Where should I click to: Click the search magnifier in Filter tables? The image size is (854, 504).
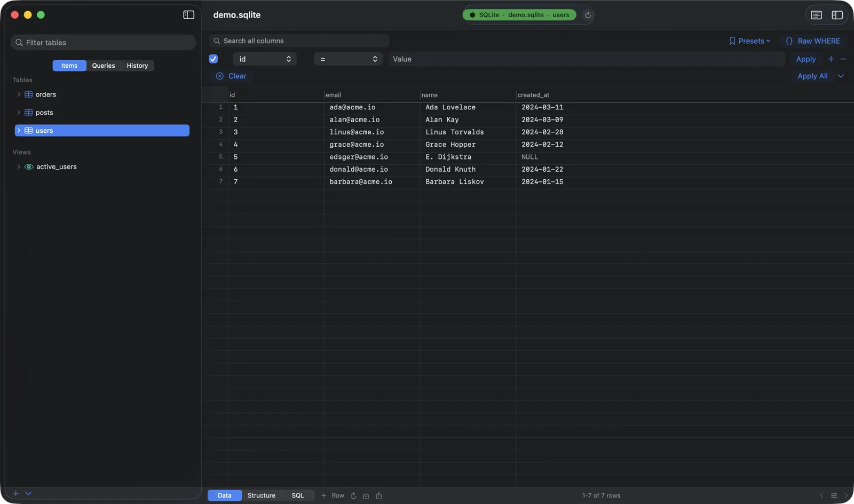19,43
